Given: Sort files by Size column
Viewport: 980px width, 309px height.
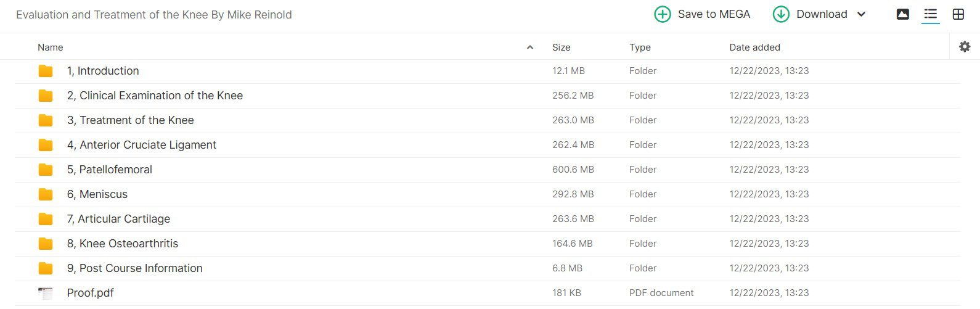Looking at the screenshot, I should pyautogui.click(x=561, y=47).
